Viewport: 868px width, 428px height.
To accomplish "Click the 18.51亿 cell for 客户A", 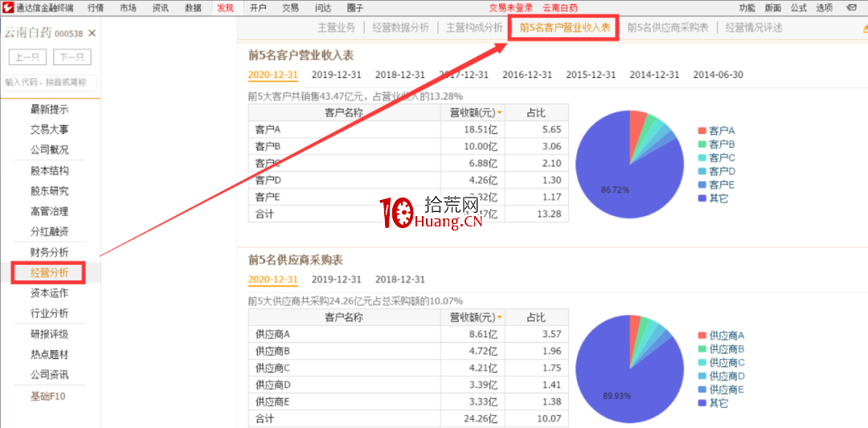I will coord(473,130).
